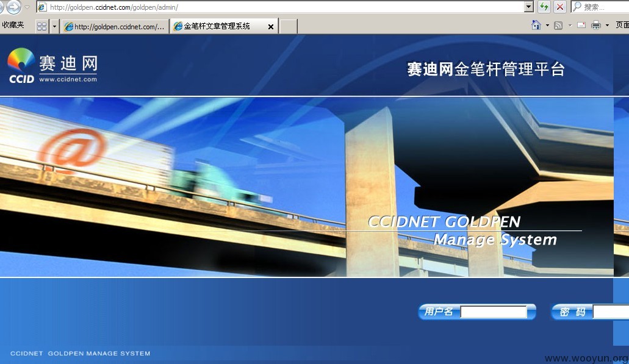Viewport: 629px width, 364px height.
Task: Click the read mail icon
Action: (x=581, y=25)
